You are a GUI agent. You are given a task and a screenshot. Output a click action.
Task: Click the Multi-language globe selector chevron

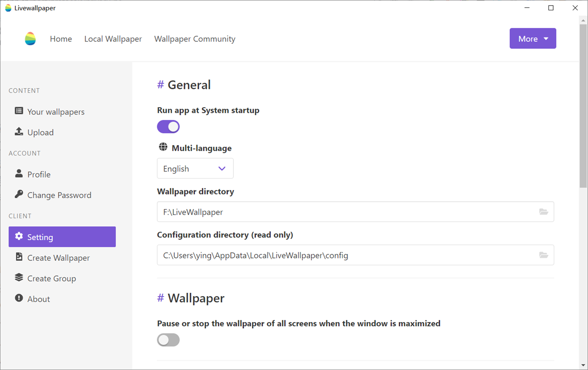tap(222, 168)
